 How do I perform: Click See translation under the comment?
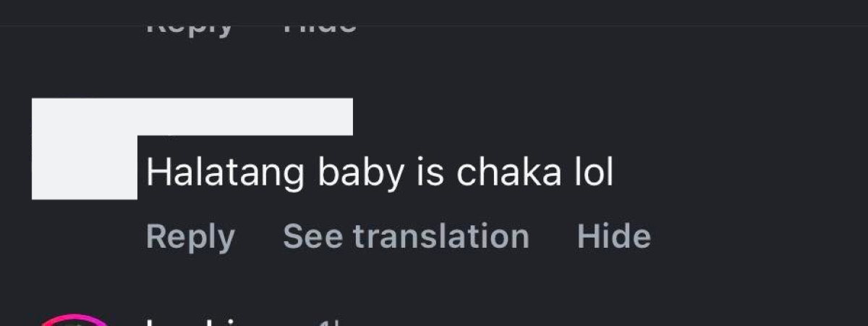pyautogui.click(x=406, y=237)
